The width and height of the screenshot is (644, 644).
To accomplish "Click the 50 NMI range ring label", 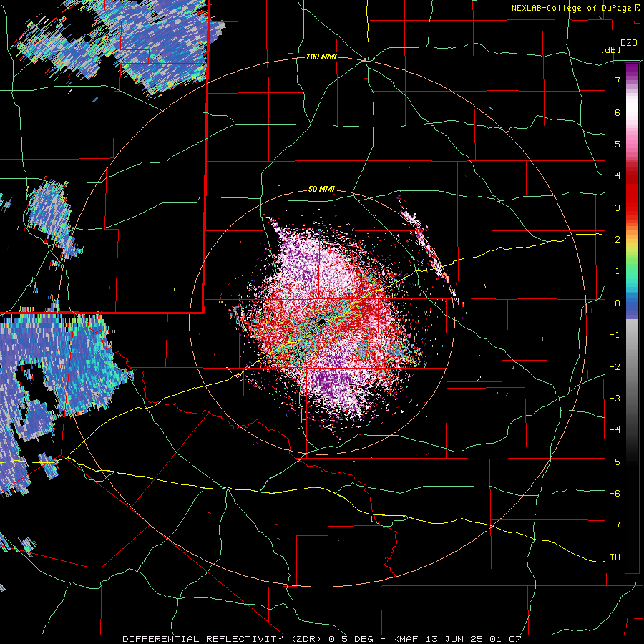I will click(x=321, y=190).
